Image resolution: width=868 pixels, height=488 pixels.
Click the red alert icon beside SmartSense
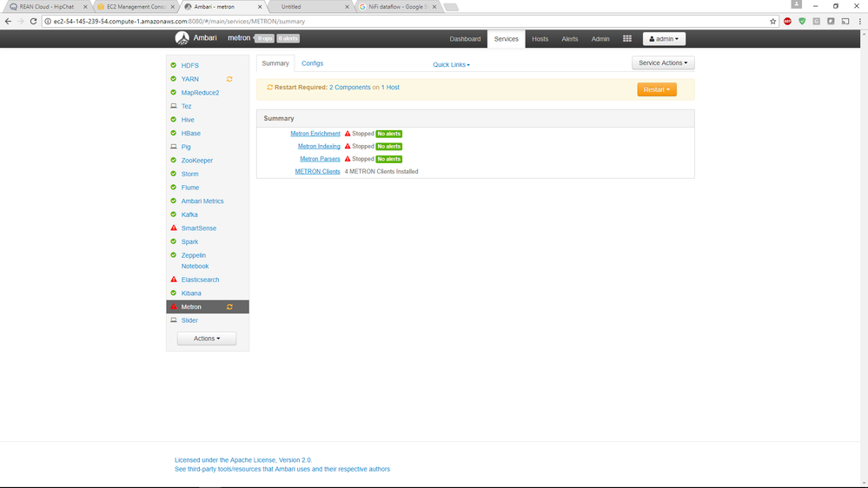point(174,228)
